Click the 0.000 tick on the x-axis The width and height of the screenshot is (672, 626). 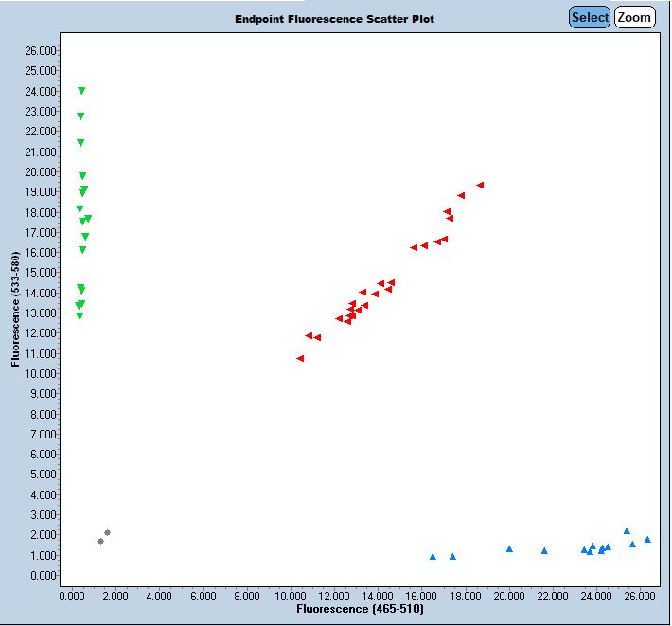coord(72,595)
